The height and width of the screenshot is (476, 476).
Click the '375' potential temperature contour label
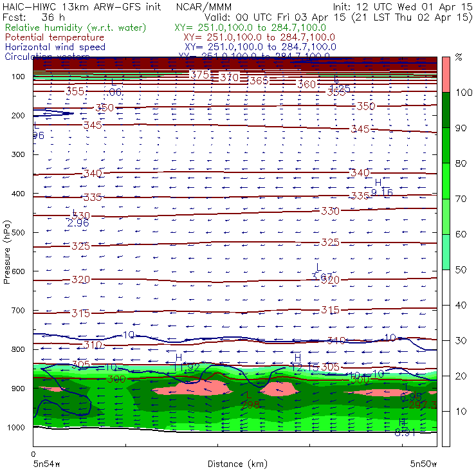click(x=200, y=75)
